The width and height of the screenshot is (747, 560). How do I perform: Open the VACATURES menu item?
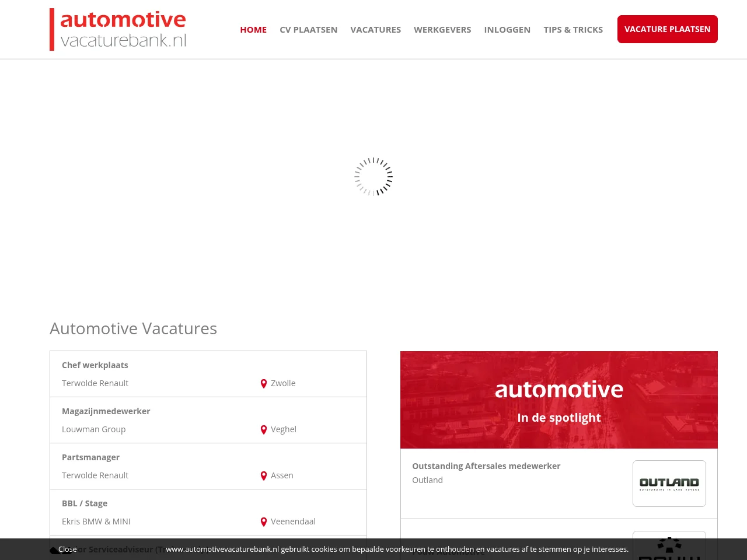[375, 30]
